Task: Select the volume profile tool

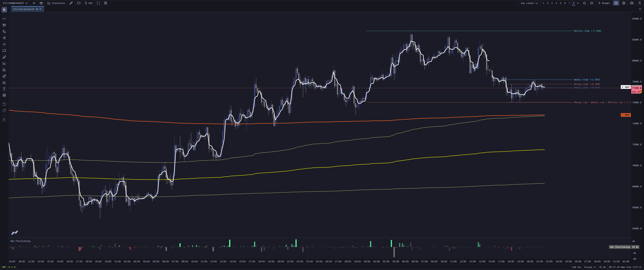Action: pyautogui.click(x=4, y=70)
